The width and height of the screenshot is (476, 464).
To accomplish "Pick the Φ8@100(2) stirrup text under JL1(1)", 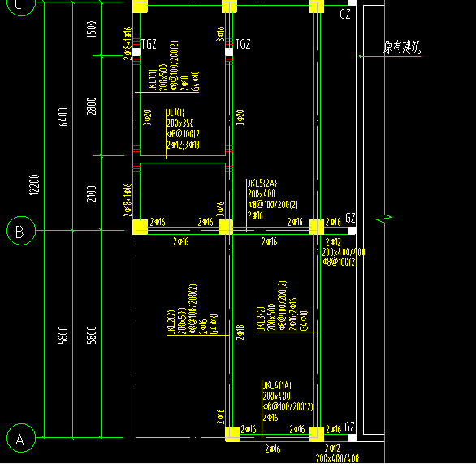I will tap(184, 134).
